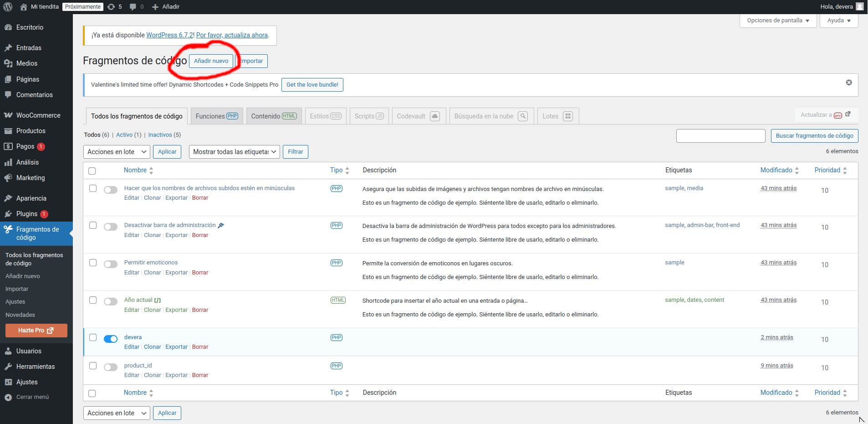Filter by Inactivos (5) link
The image size is (868, 424).
[164, 135]
